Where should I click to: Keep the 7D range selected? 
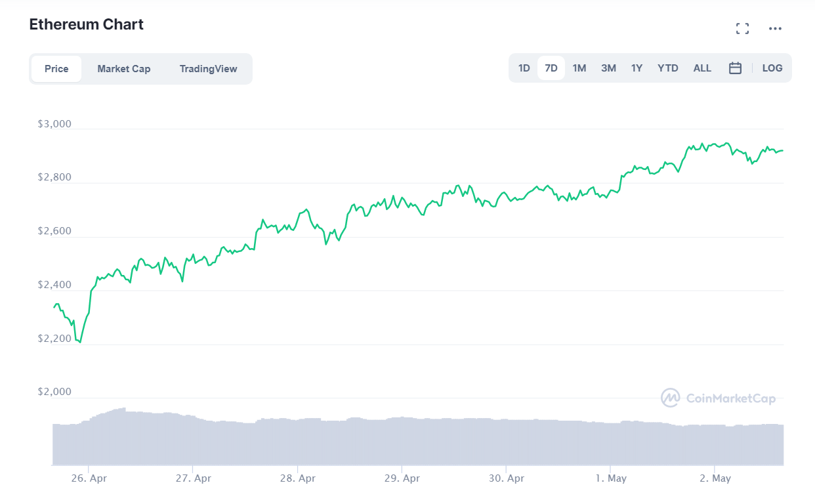[x=551, y=68]
